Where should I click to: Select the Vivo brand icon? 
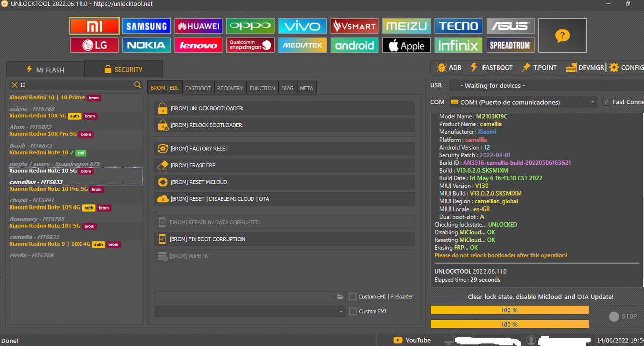tap(302, 26)
